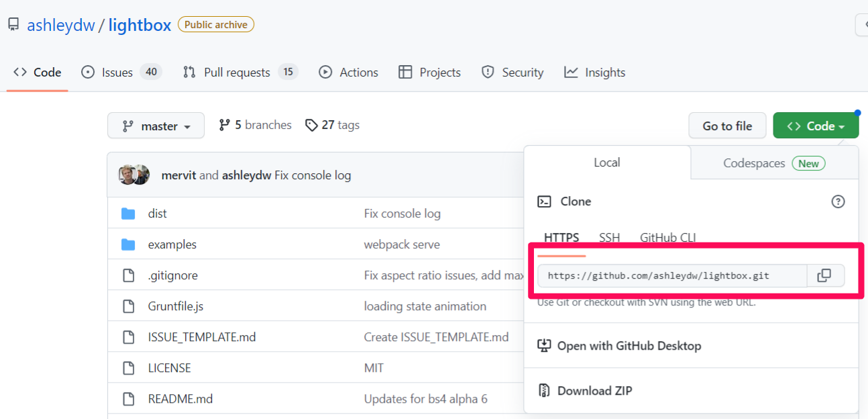868x419 pixels.
Task: Click the clone URL input field
Action: coord(672,275)
